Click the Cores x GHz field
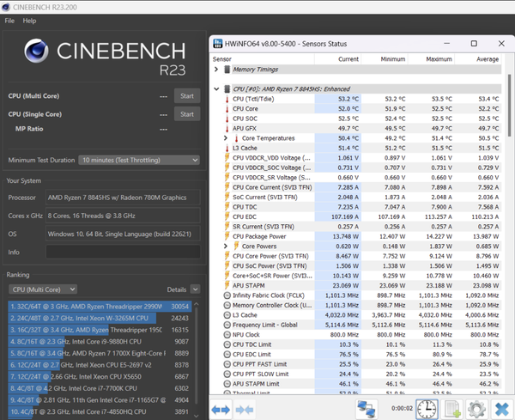The width and height of the screenshot is (515, 420). coord(123,216)
